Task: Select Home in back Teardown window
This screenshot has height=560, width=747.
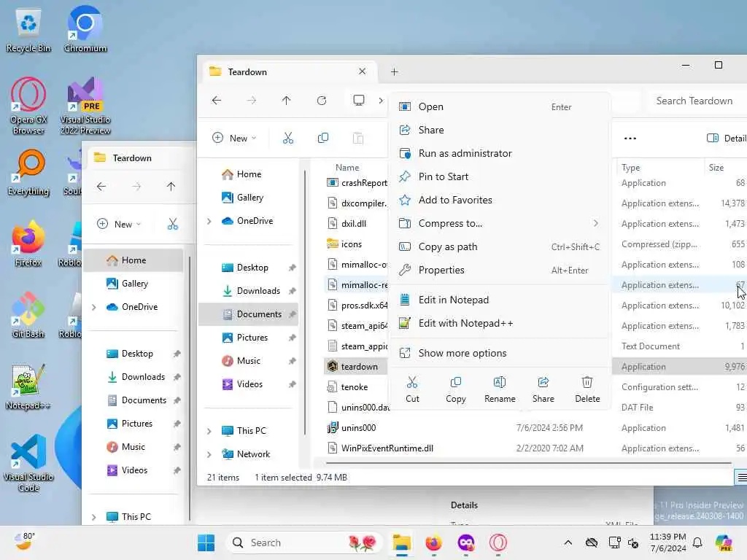Action: click(133, 260)
